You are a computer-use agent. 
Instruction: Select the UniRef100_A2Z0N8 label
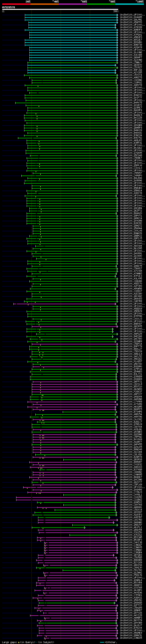(131, 60)
